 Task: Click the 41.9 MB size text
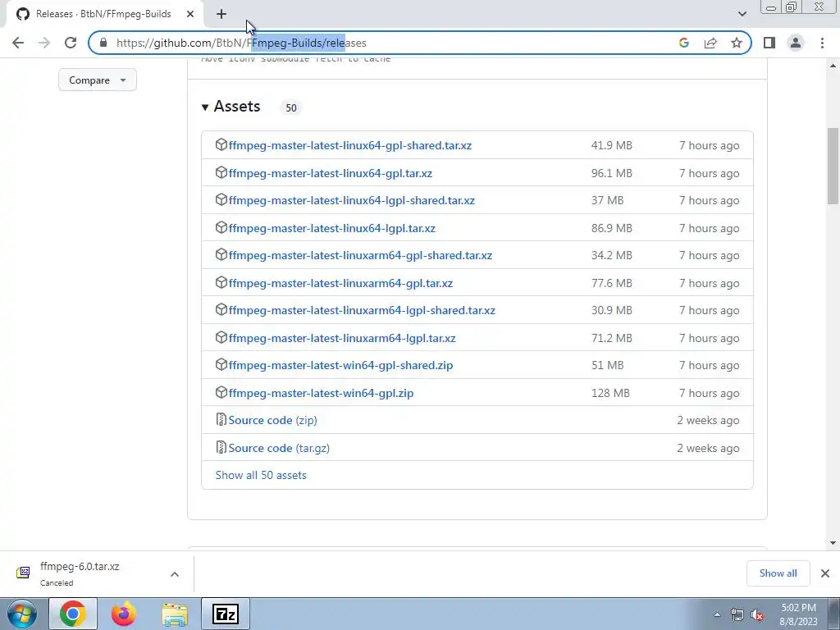pos(611,146)
